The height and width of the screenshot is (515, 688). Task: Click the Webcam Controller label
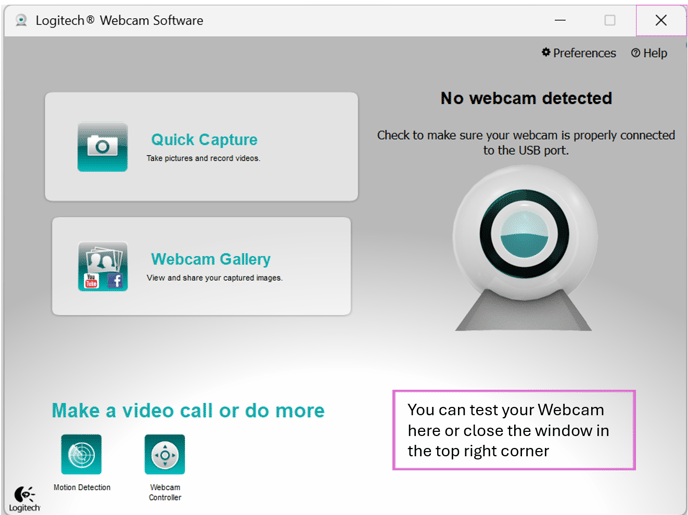(165, 492)
